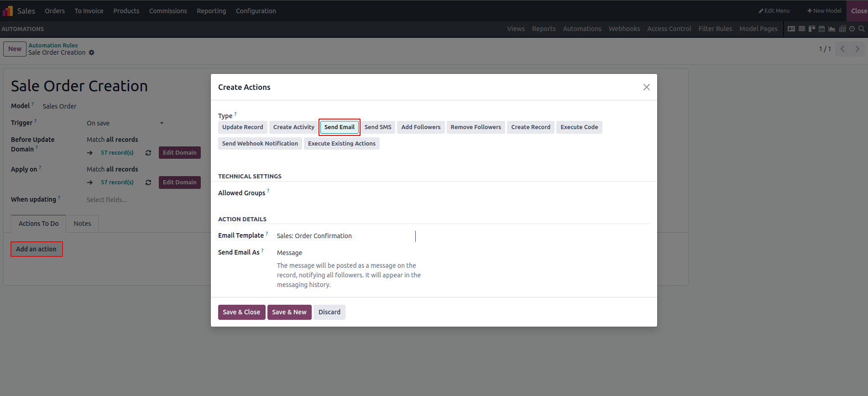Click the Save & Close button
868x396 pixels.
click(241, 312)
